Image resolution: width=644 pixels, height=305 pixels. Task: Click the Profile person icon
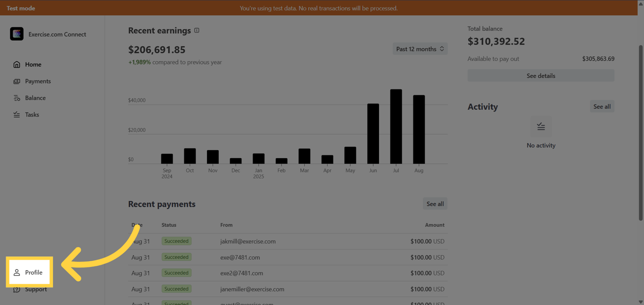[17, 273]
